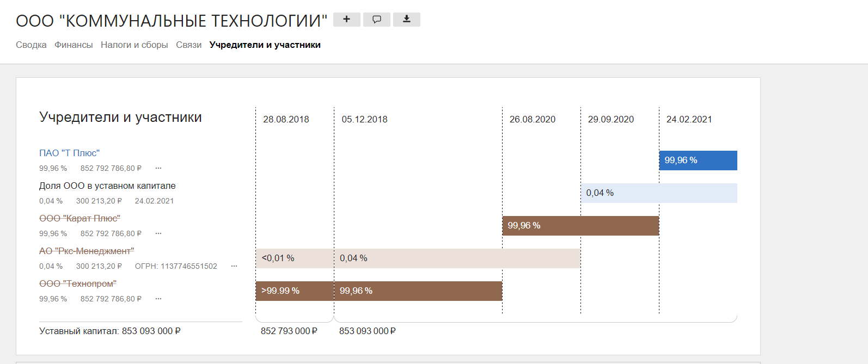This screenshot has height=364, width=868.
Task: Open the Финансы tab
Action: pyautogui.click(x=74, y=45)
